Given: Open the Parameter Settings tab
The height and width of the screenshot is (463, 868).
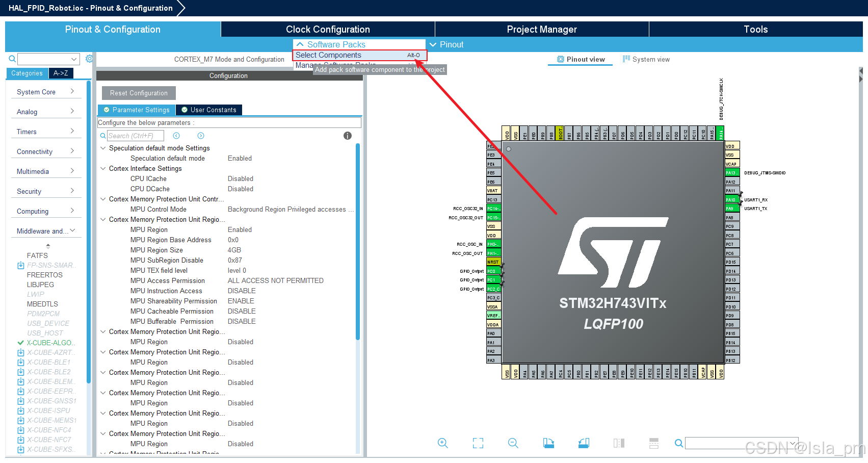Looking at the screenshot, I should [x=137, y=110].
